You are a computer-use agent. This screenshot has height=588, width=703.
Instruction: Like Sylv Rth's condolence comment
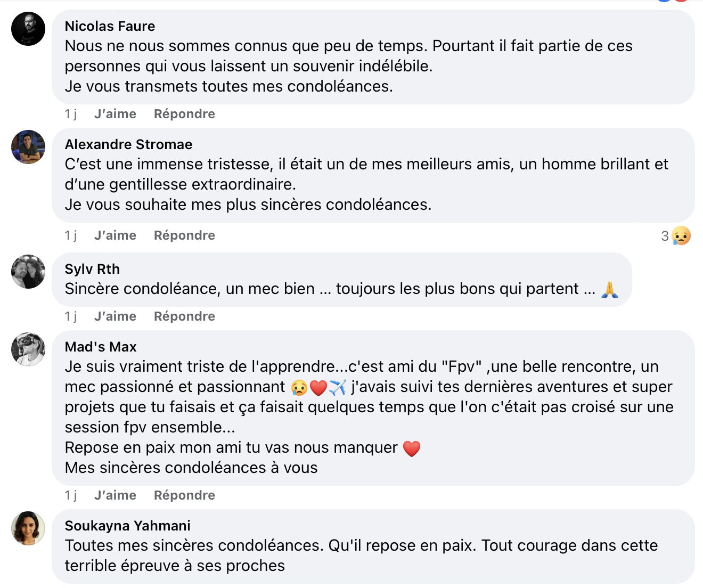(115, 316)
